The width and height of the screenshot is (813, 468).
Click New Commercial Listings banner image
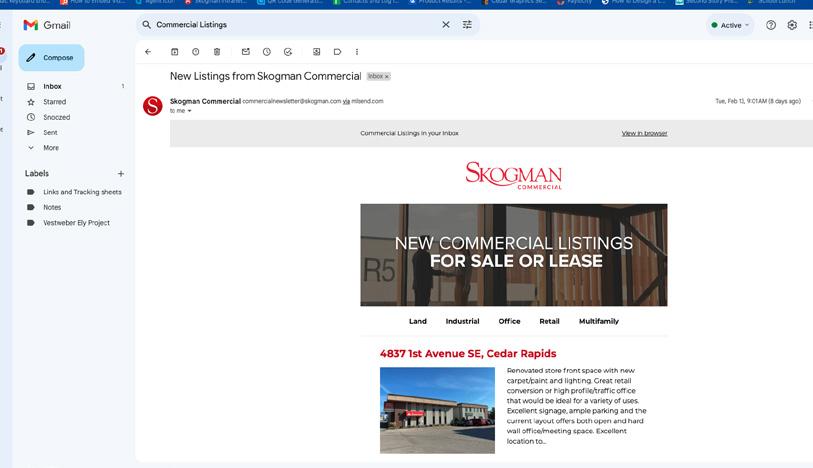(514, 255)
